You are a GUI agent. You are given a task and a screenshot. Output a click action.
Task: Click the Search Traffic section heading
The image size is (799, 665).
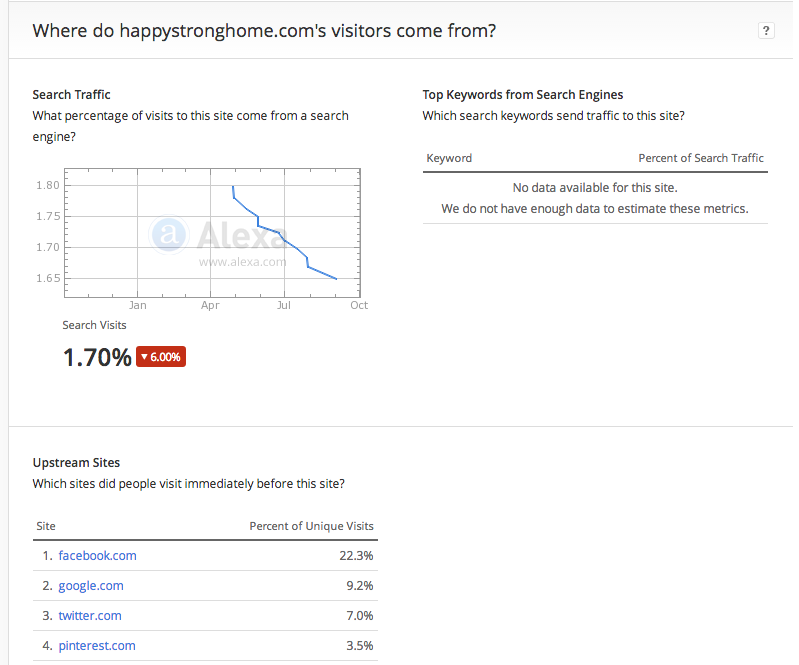pyautogui.click(x=71, y=95)
